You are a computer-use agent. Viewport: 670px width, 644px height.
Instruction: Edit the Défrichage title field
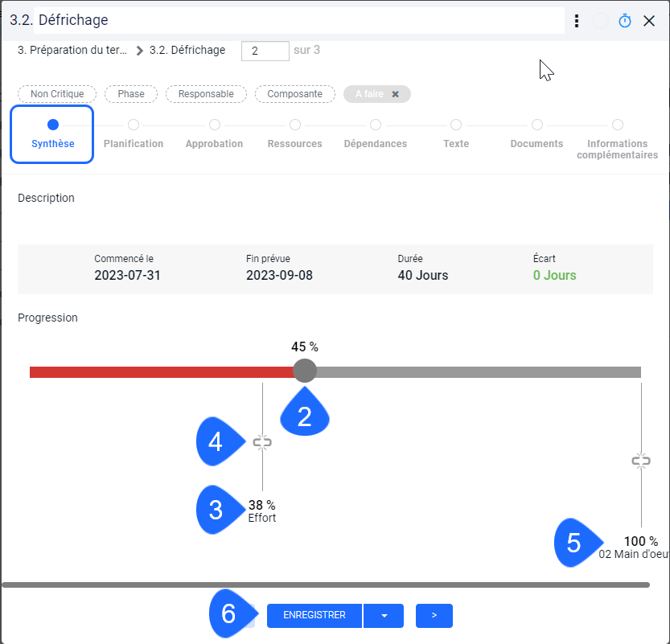(299, 20)
